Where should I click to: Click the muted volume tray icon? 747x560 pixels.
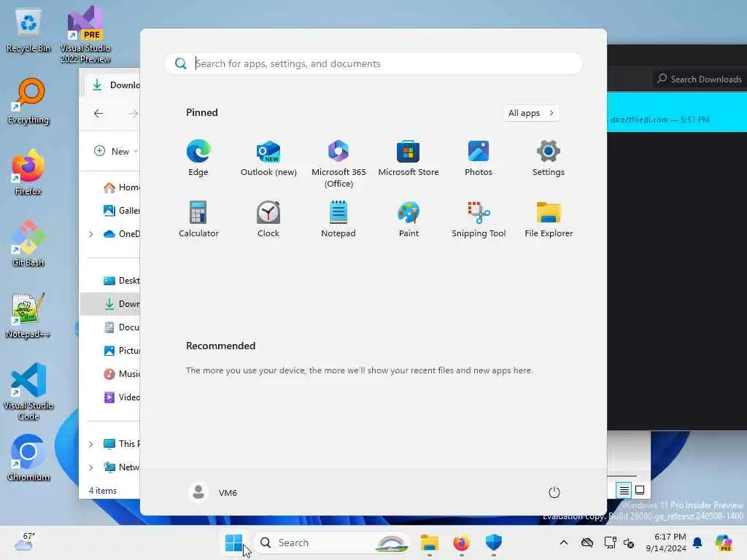tap(629, 542)
